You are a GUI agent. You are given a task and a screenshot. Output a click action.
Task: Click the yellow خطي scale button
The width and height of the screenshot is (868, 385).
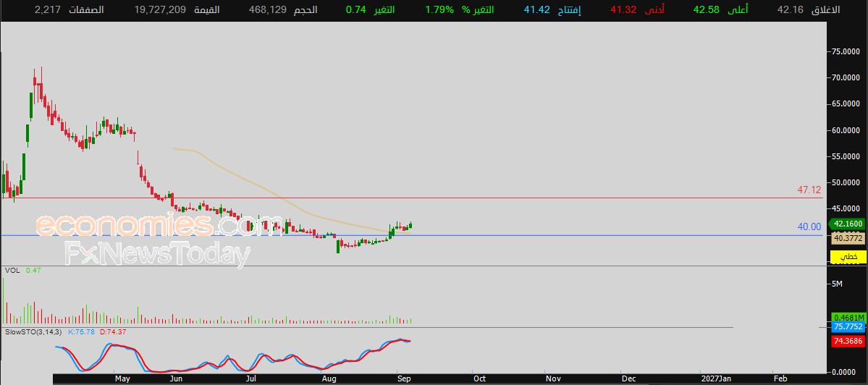(848, 257)
